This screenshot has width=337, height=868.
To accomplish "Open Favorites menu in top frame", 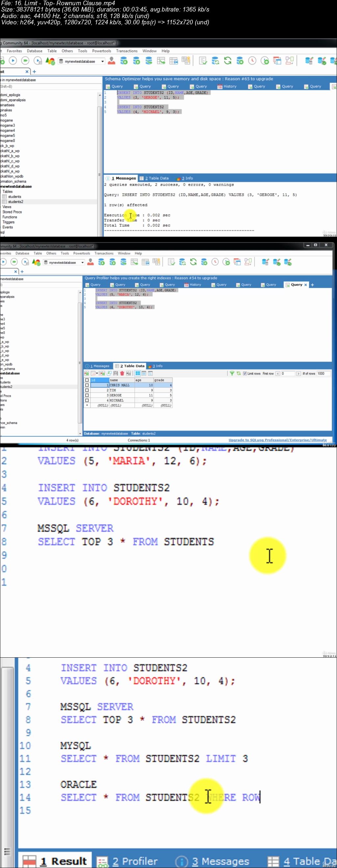I will click(14, 51).
